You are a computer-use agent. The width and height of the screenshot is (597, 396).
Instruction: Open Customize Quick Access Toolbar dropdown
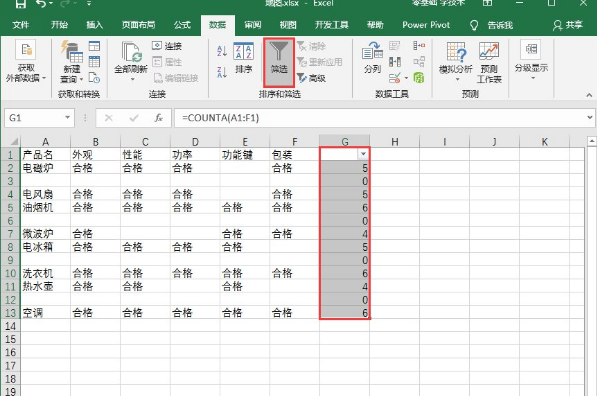click(x=89, y=3)
